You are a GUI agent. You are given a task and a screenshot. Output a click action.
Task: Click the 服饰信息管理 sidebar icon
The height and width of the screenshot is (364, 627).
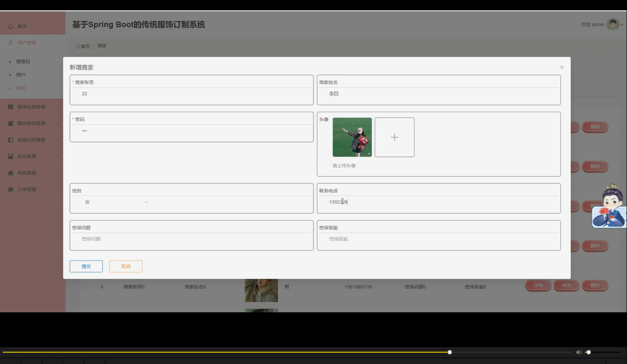[x=11, y=107]
